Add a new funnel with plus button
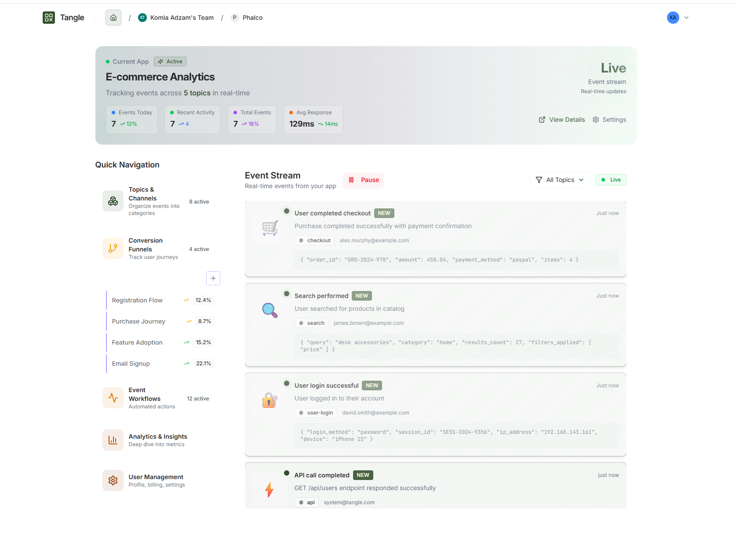Viewport: 736px width, 560px height. pos(213,278)
